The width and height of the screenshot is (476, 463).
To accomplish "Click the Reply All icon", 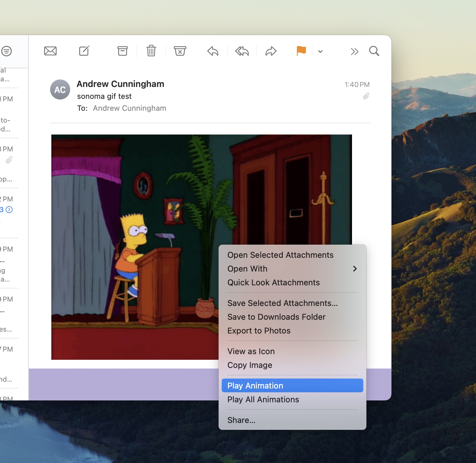I will (242, 51).
